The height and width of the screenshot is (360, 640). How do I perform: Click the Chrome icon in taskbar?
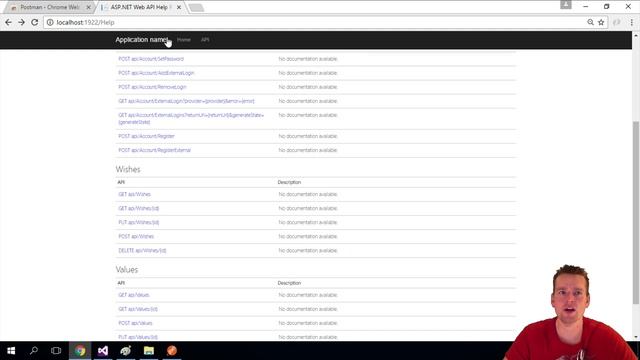pyautogui.click(x=80, y=351)
